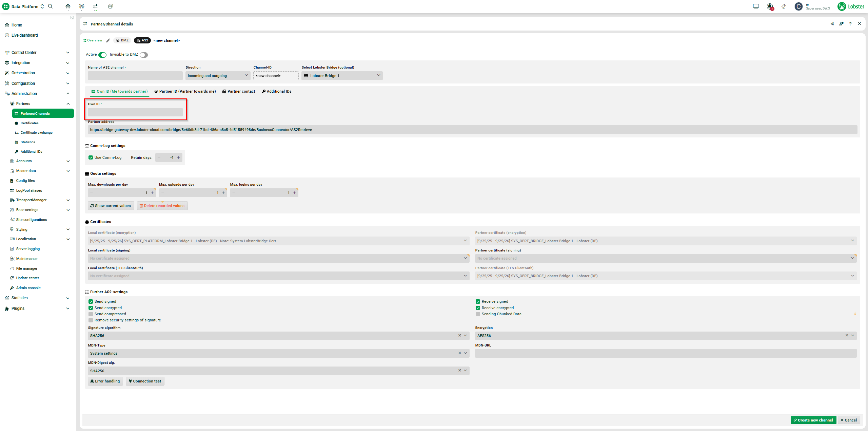Click the share icon in panel header
Image resolution: width=868 pixels, height=431 pixels.
(x=832, y=24)
